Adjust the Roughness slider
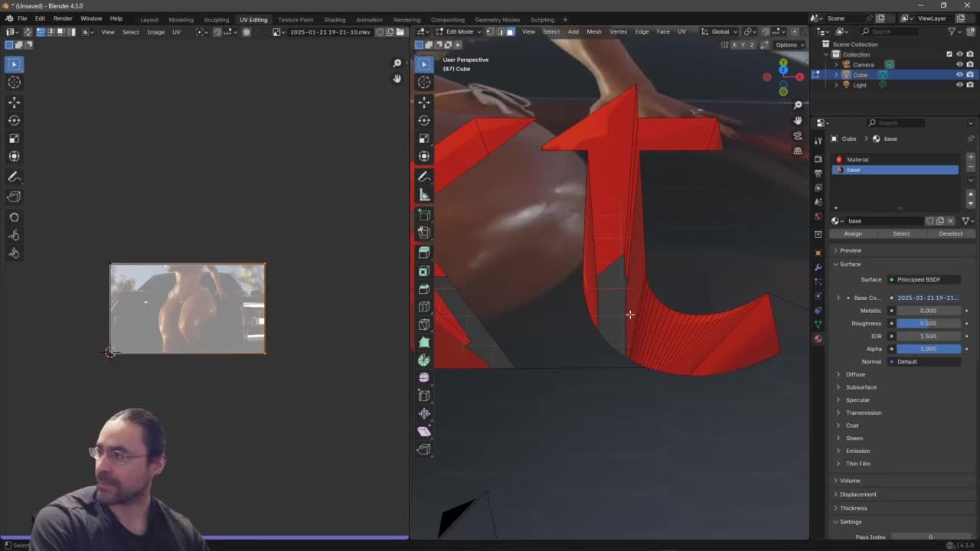Image resolution: width=980 pixels, height=551 pixels. point(927,323)
